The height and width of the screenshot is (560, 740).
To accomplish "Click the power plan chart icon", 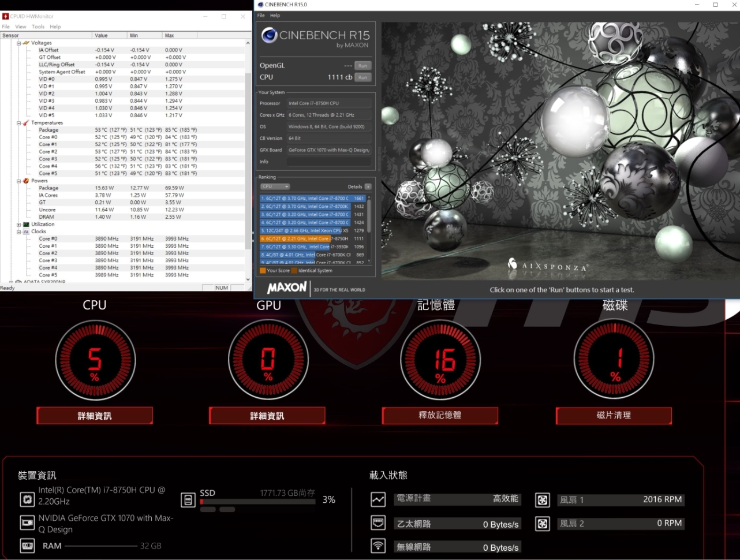I will click(x=378, y=499).
